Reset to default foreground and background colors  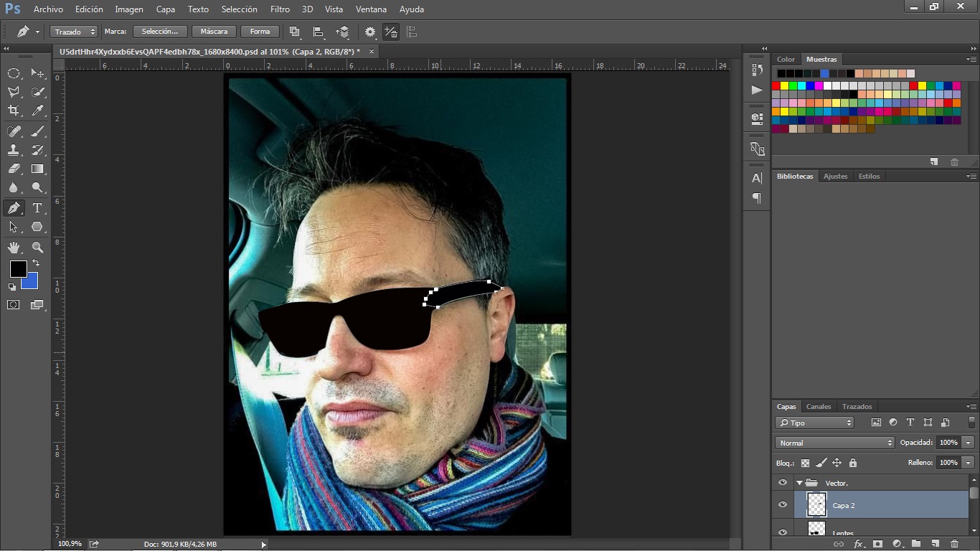point(12,287)
